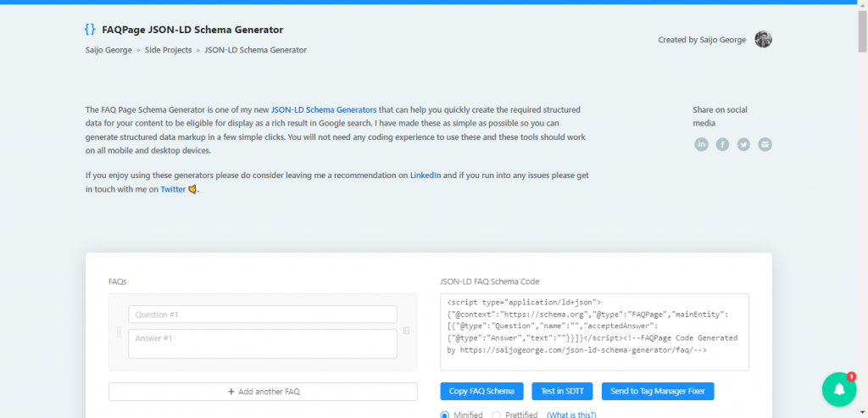Click the Copy FAQ Schema button
Image resolution: width=868 pixels, height=418 pixels.
pos(481,391)
